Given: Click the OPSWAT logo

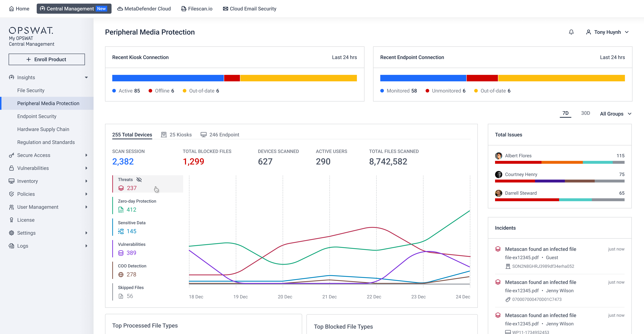Looking at the screenshot, I should pyautogui.click(x=31, y=31).
